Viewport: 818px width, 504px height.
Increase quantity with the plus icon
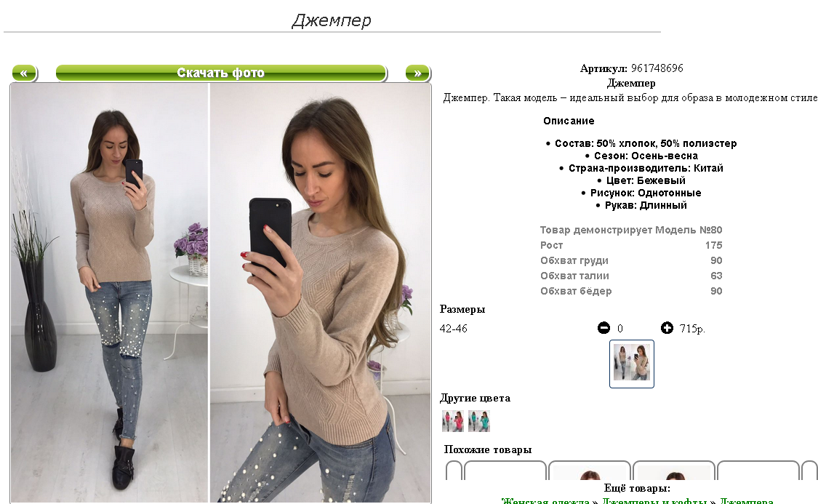[667, 328]
